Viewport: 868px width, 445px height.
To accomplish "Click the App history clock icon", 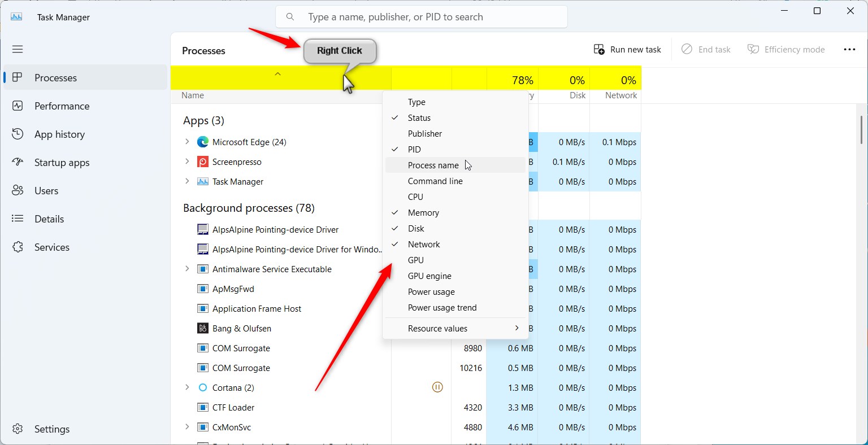I will [18, 134].
